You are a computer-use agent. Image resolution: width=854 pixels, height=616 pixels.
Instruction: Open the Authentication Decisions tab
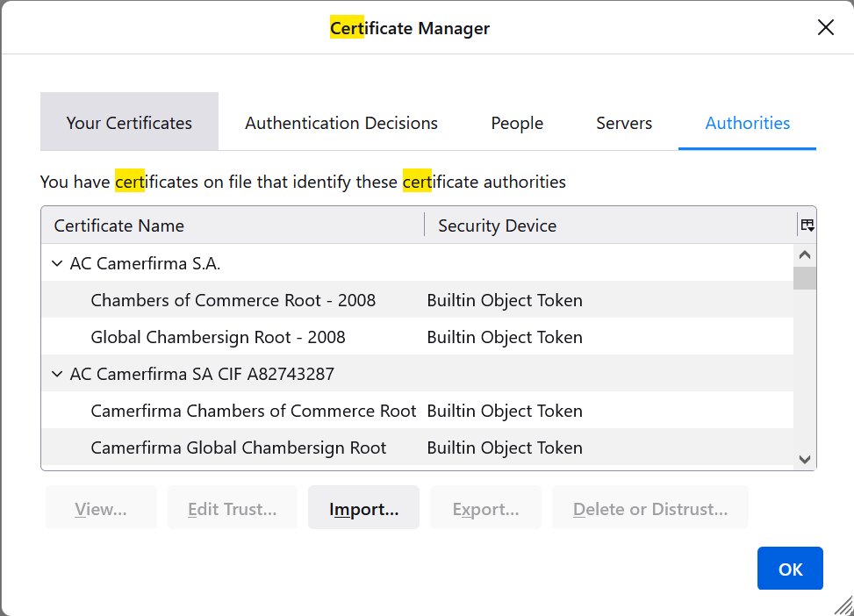point(341,122)
